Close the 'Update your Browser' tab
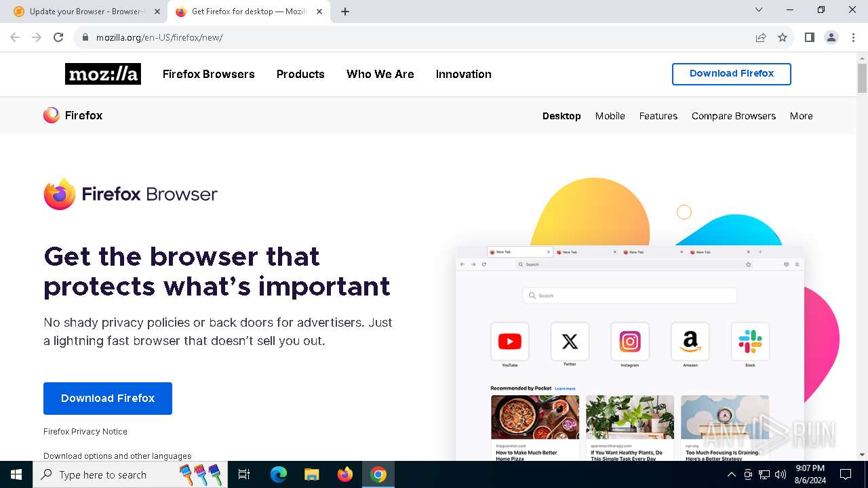 coord(157,12)
